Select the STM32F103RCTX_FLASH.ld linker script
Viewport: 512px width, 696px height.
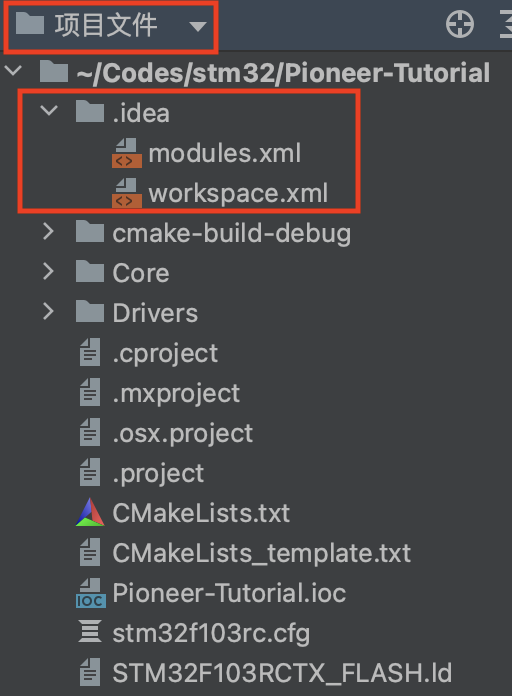(x=282, y=673)
